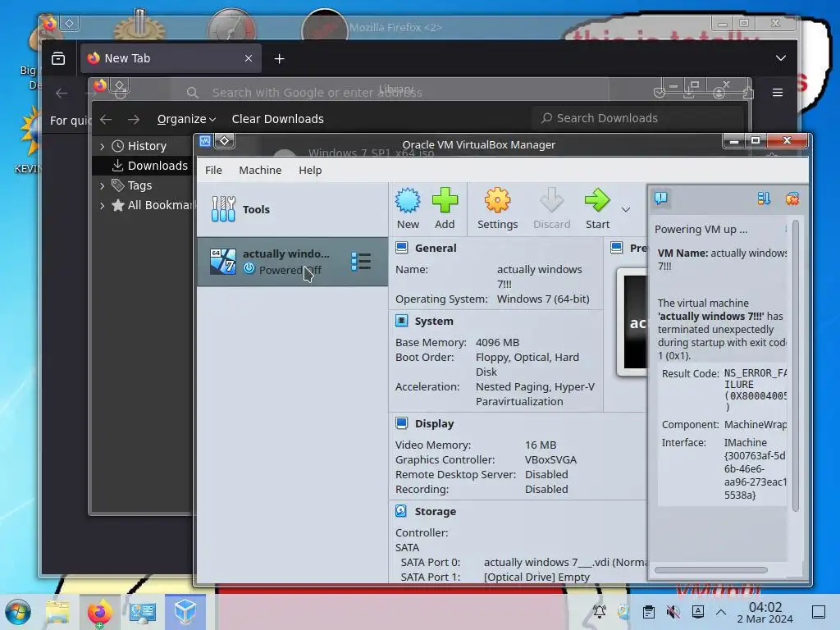Viewport: 840px width, 630px height.
Task: Click the General section monitor icon
Action: click(401, 248)
